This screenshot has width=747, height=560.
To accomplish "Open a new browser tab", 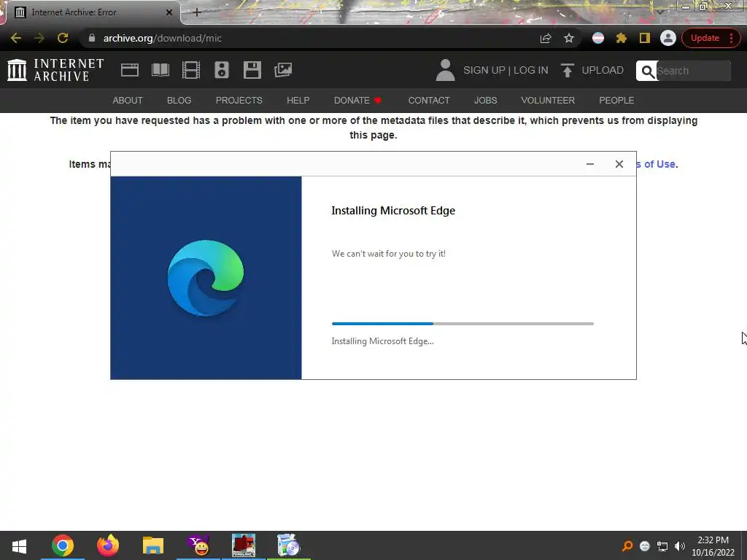I will click(x=197, y=12).
